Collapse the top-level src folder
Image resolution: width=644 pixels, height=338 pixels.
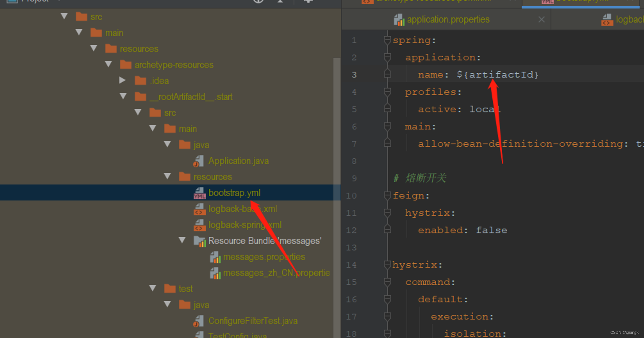[x=64, y=16]
